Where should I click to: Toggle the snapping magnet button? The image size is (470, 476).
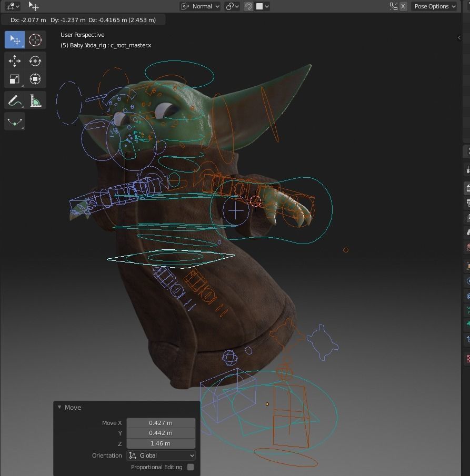coord(248,6)
